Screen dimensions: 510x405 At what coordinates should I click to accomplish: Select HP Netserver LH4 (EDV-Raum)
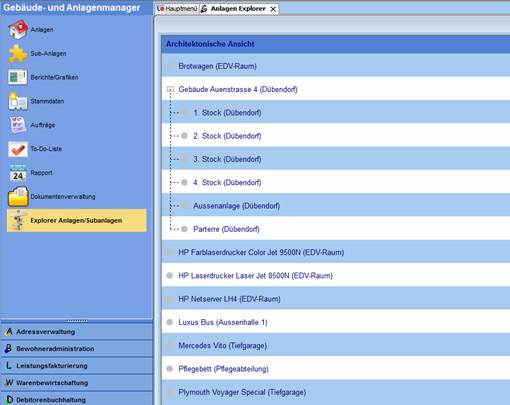229,299
